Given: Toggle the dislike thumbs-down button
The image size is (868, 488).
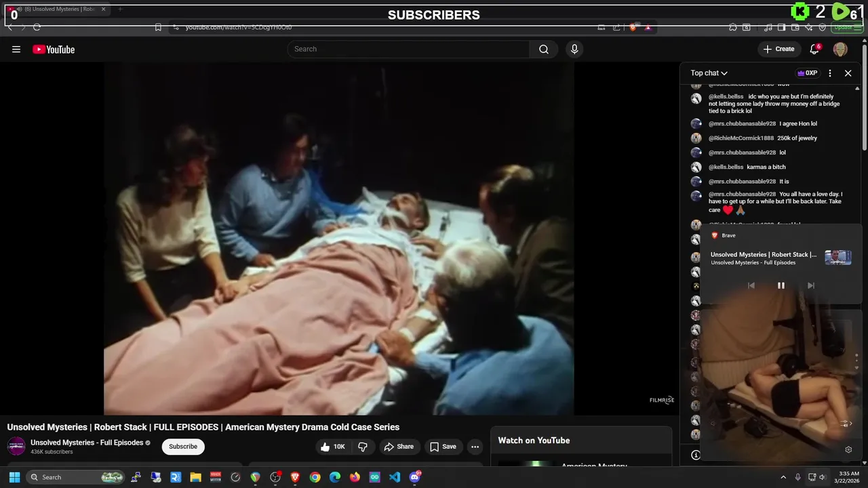Looking at the screenshot, I should (363, 447).
